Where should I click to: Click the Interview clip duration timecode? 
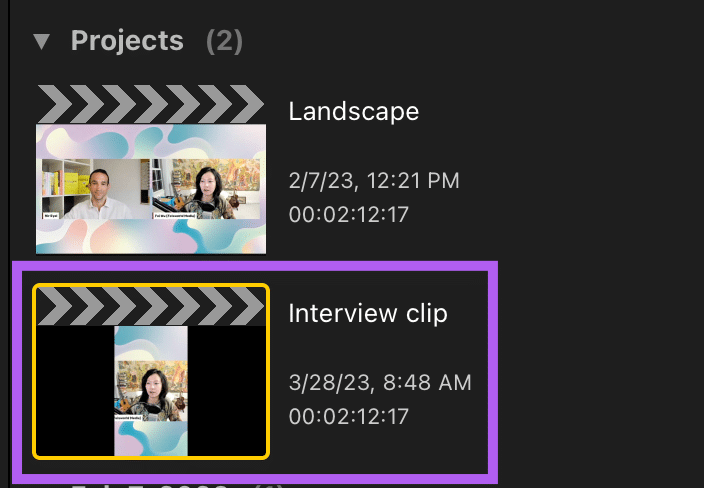[347, 414]
